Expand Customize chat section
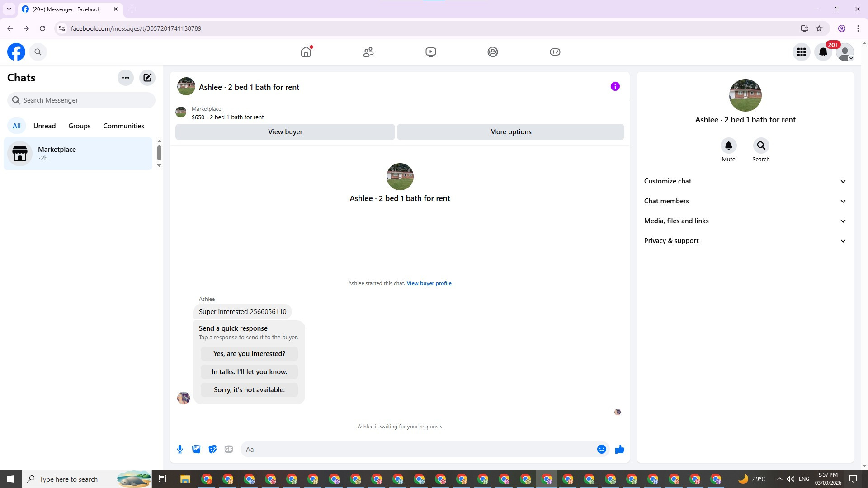Viewport: 868px width, 488px height. click(745, 181)
